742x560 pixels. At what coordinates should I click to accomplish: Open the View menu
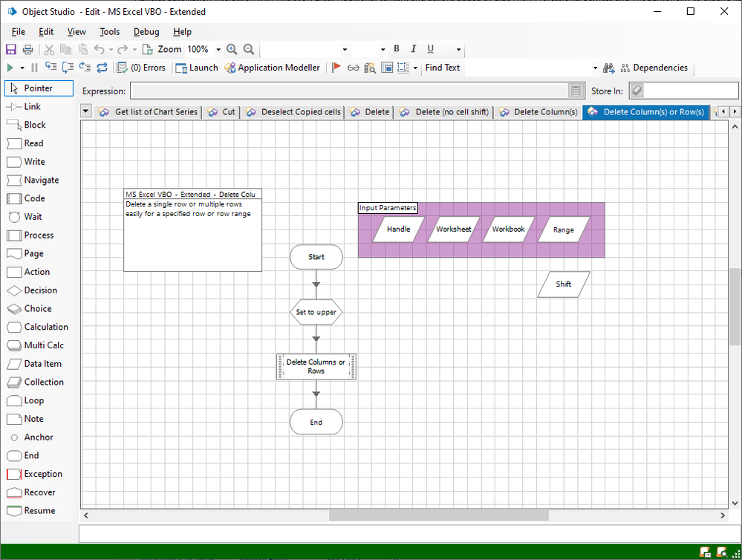tap(77, 32)
